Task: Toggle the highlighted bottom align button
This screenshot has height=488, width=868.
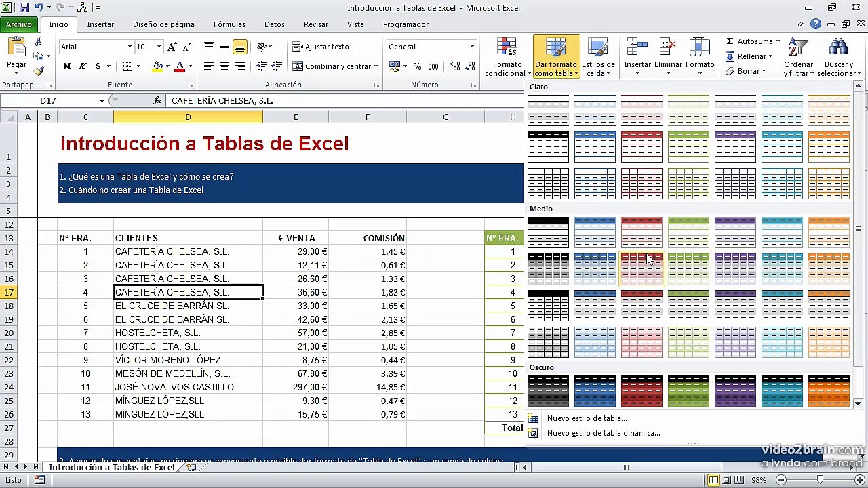Action: pos(239,47)
